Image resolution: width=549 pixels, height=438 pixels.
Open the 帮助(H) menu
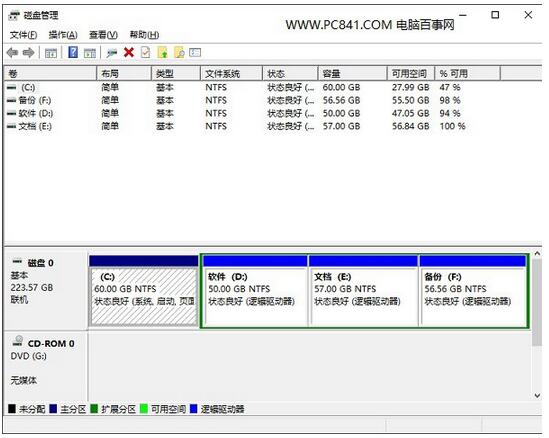pos(144,35)
